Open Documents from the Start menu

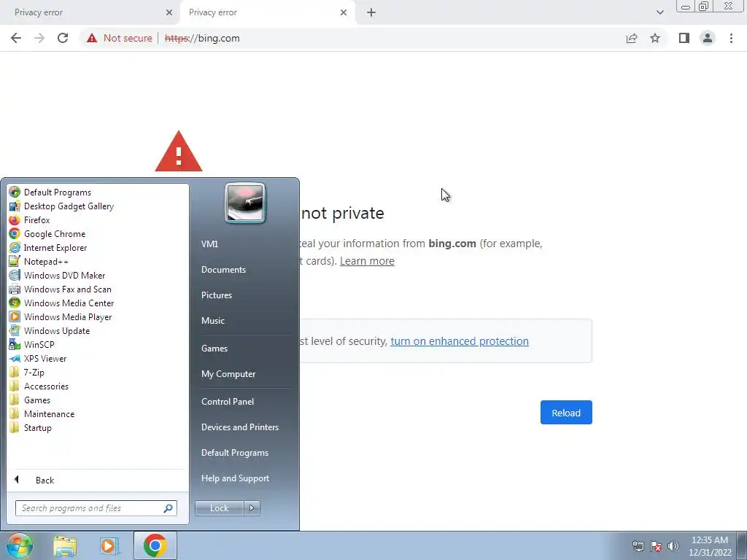[244, 270]
